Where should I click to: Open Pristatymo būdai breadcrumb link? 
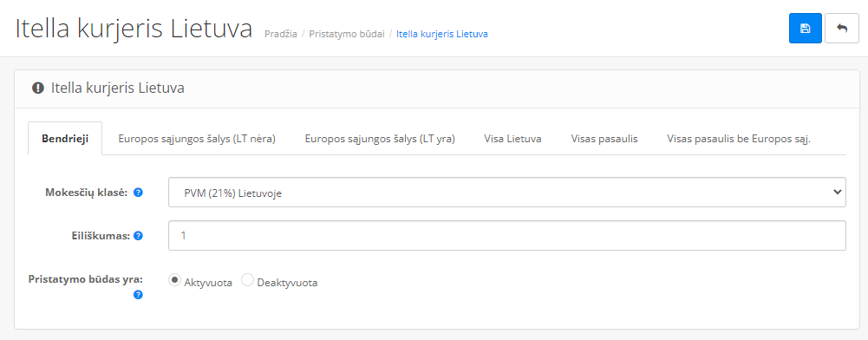coord(347,34)
